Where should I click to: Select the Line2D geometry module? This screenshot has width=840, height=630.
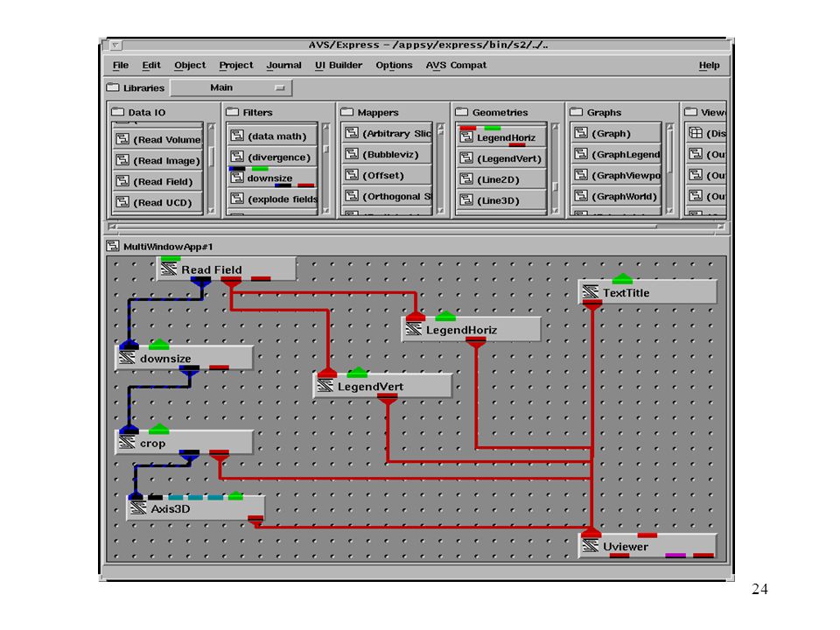(x=501, y=179)
